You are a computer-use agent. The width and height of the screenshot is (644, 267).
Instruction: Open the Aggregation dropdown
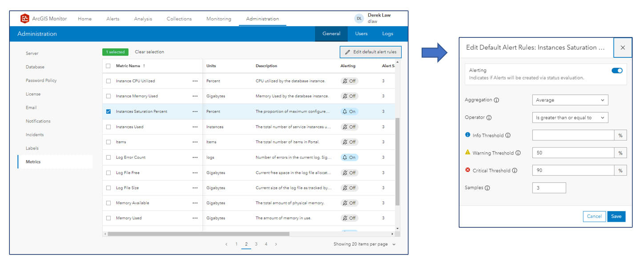[x=570, y=100]
